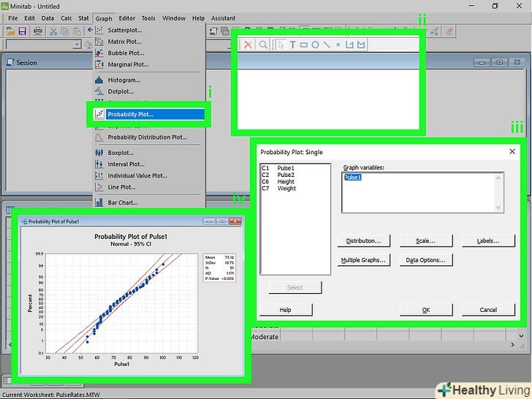Click the Cut scissors icon
532x399 pixels.
click(53, 31)
